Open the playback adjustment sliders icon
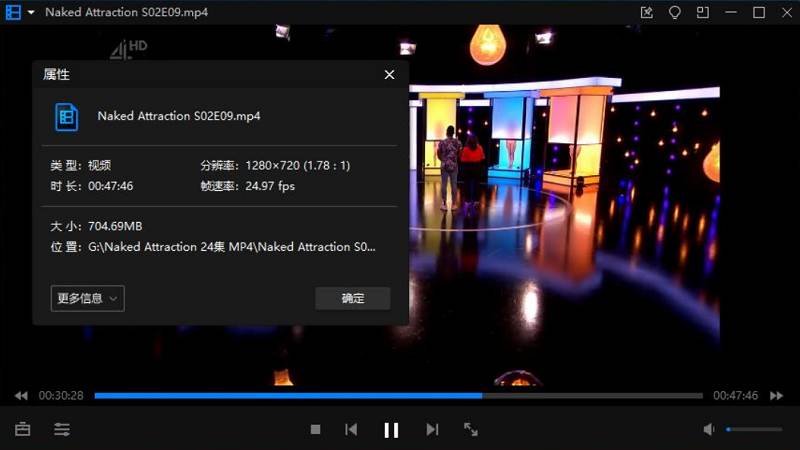The height and width of the screenshot is (450, 800). [x=62, y=429]
